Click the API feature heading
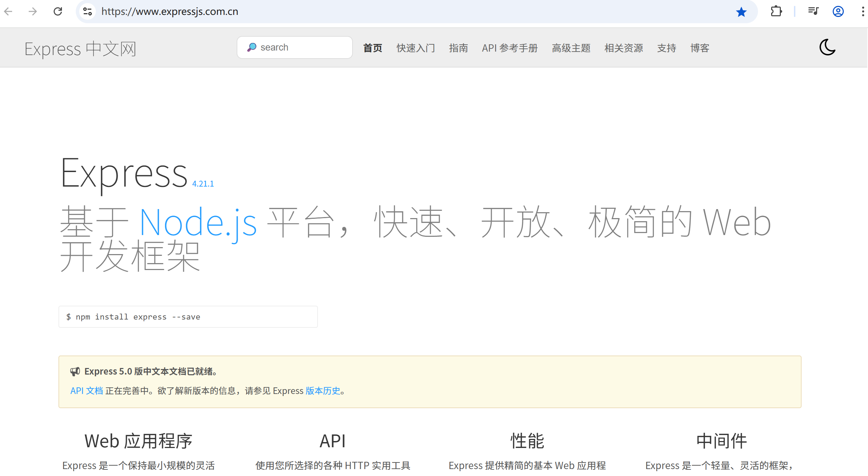 point(332,441)
